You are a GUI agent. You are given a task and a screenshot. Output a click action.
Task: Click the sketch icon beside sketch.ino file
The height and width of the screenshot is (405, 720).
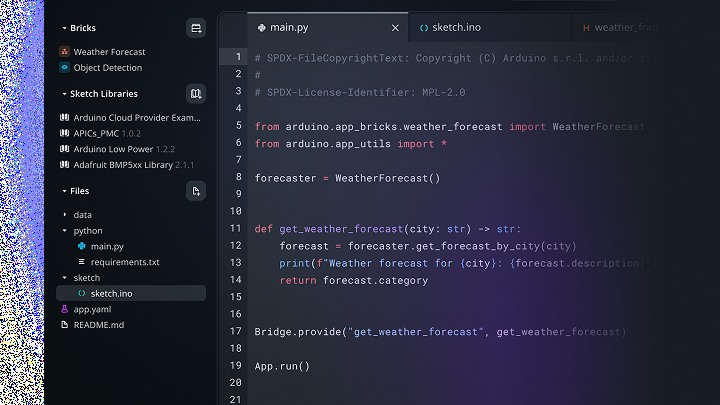[82, 293]
